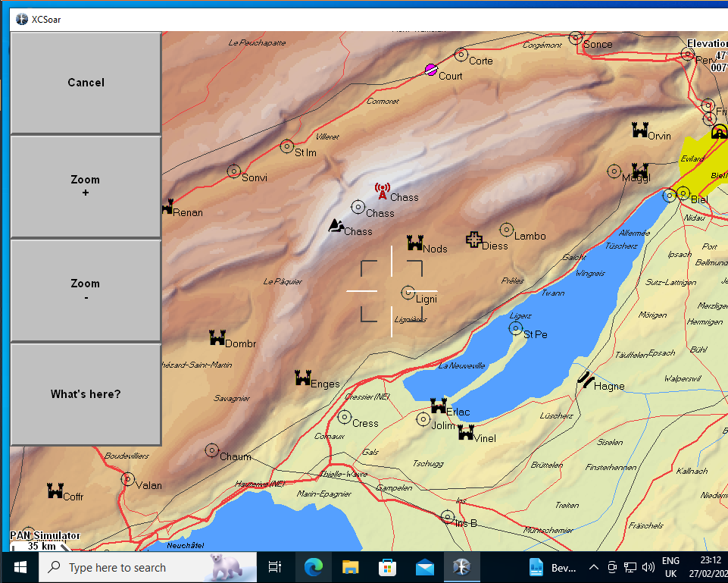Viewport: 728px width, 583px height.
Task: Select the St Pe waypoint on the lake
Action: point(515,328)
